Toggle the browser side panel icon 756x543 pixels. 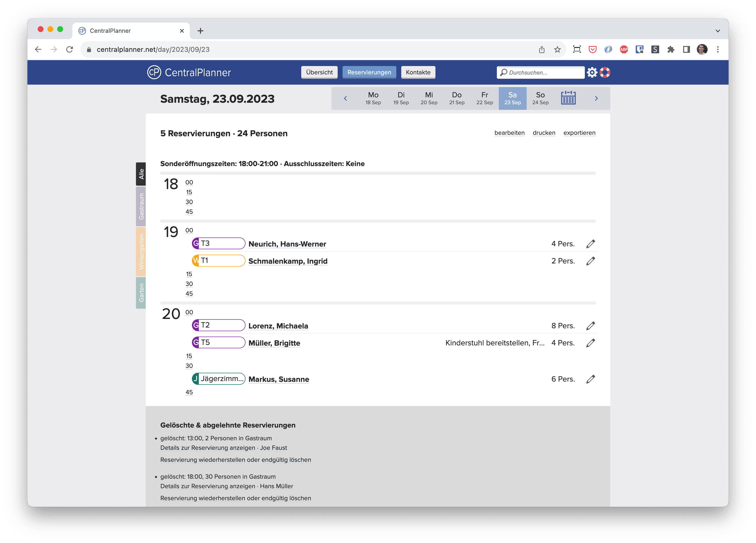(x=686, y=49)
